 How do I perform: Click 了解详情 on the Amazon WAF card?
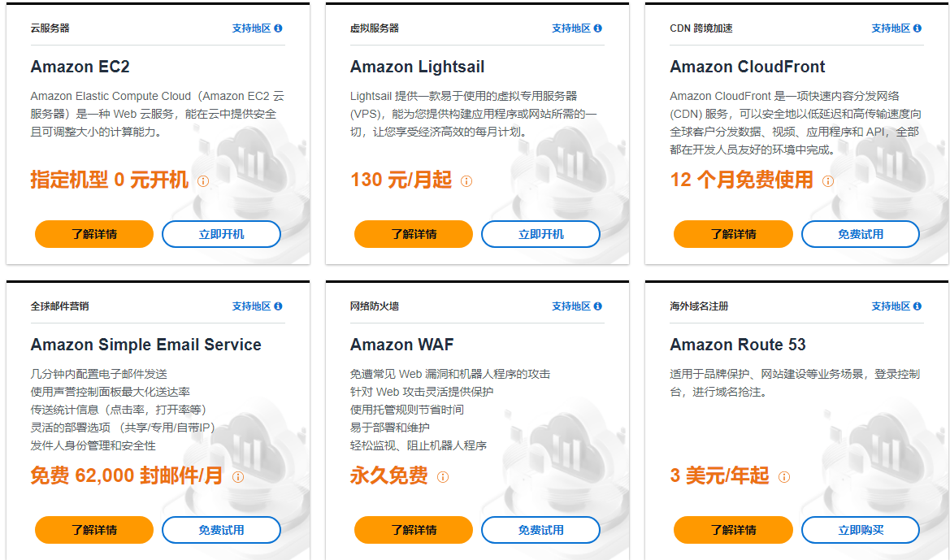click(x=413, y=530)
